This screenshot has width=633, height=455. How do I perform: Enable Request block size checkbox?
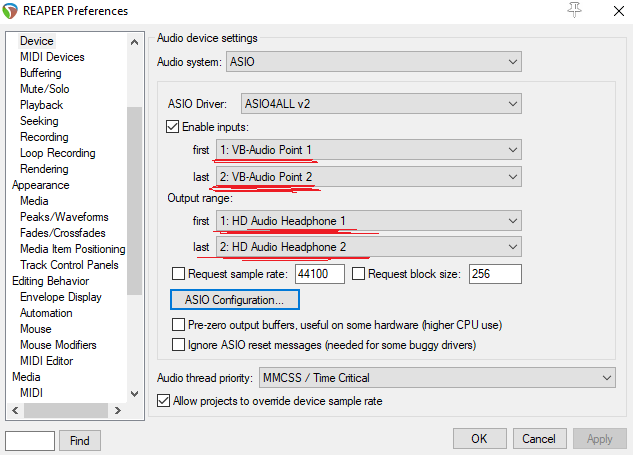pos(358,274)
